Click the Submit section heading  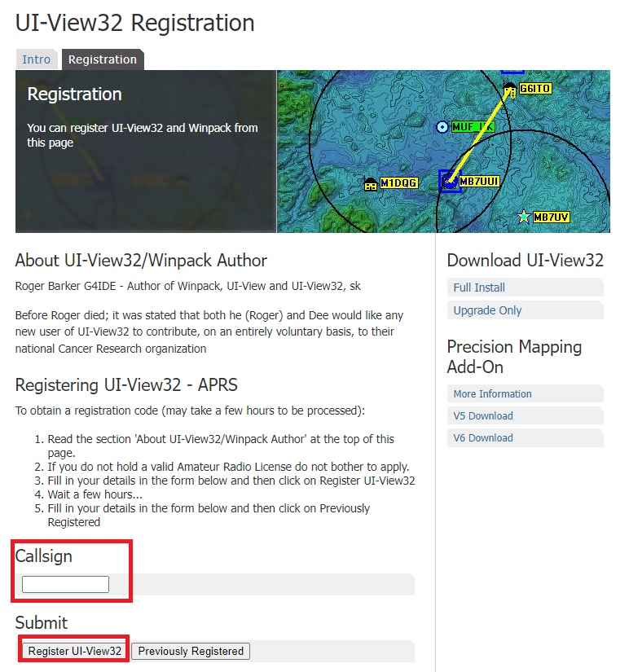tap(42, 622)
